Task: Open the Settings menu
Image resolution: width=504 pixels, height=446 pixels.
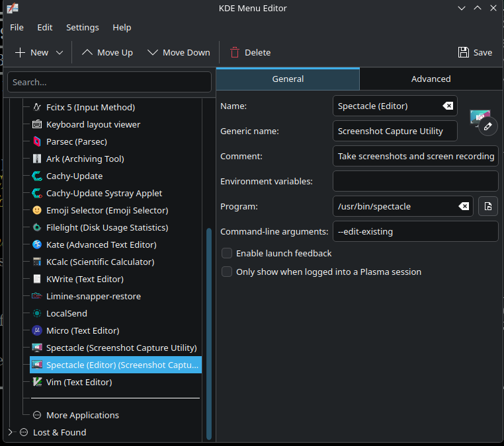Action: click(x=83, y=28)
